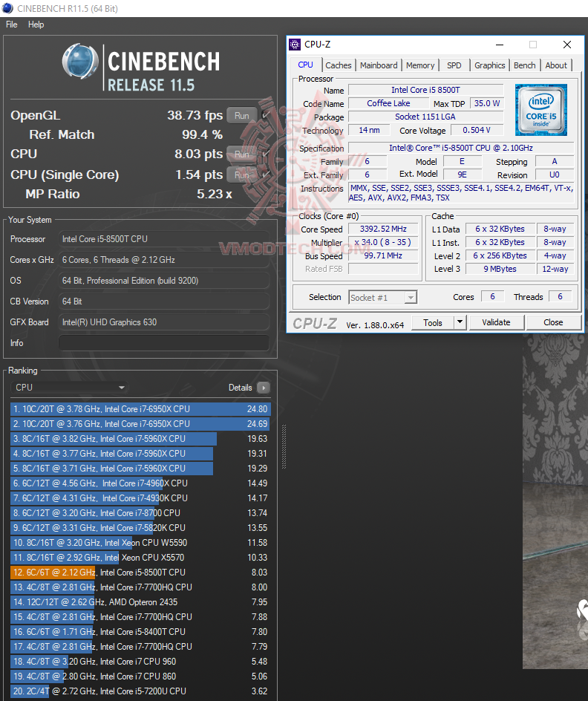
Task: Click the vertical panel splitter handle
Action: click(x=284, y=446)
